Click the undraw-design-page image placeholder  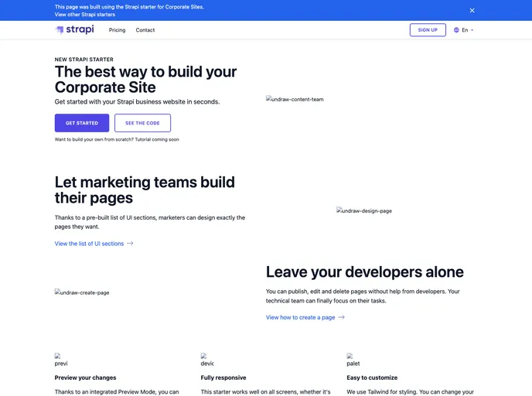[364, 210]
